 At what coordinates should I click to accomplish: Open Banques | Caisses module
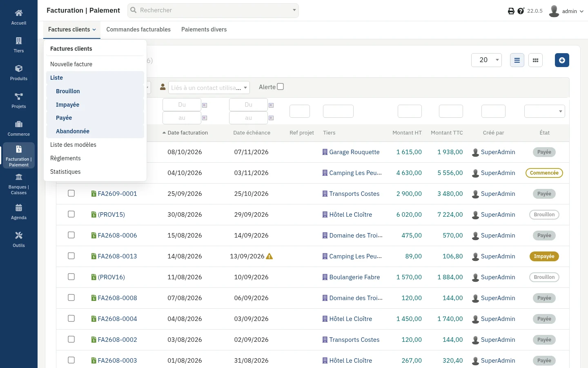[19, 183]
